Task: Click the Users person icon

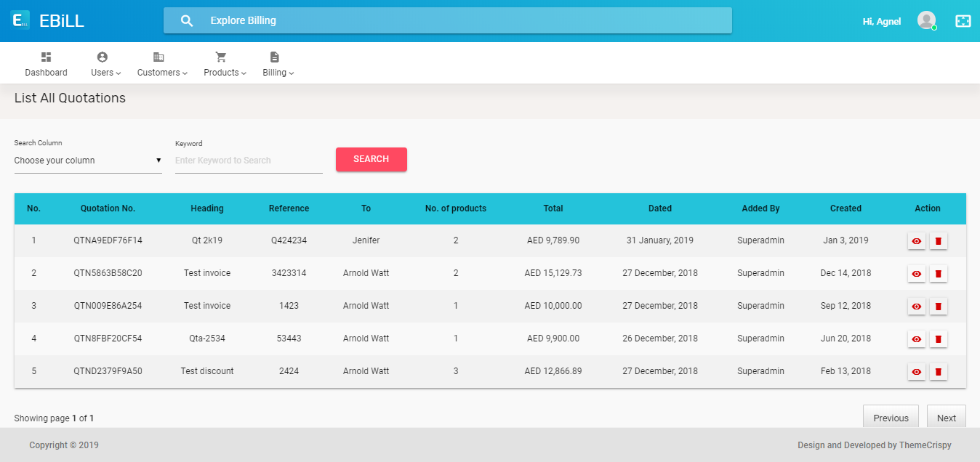Action: click(x=102, y=56)
